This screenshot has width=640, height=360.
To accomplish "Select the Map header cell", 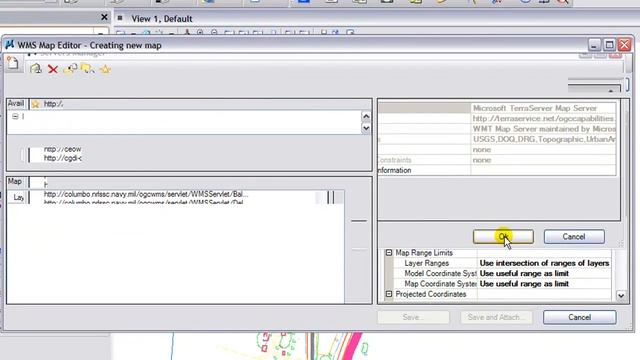I will [x=15, y=182].
